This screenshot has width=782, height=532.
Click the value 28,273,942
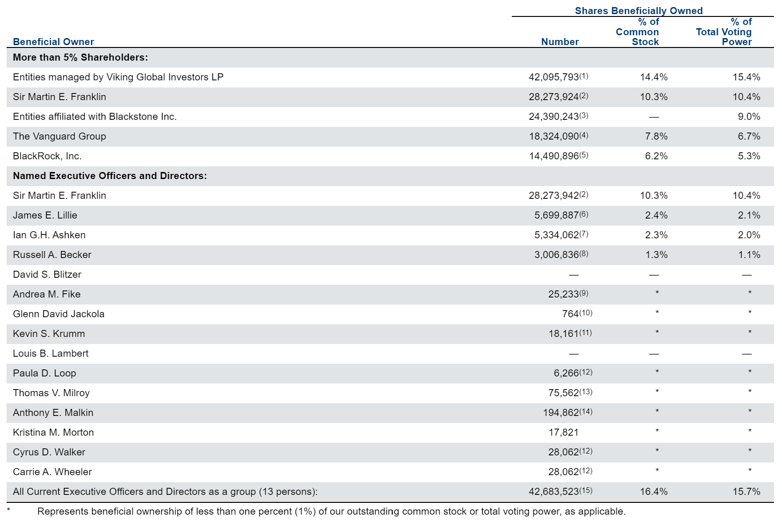[x=554, y=196]
